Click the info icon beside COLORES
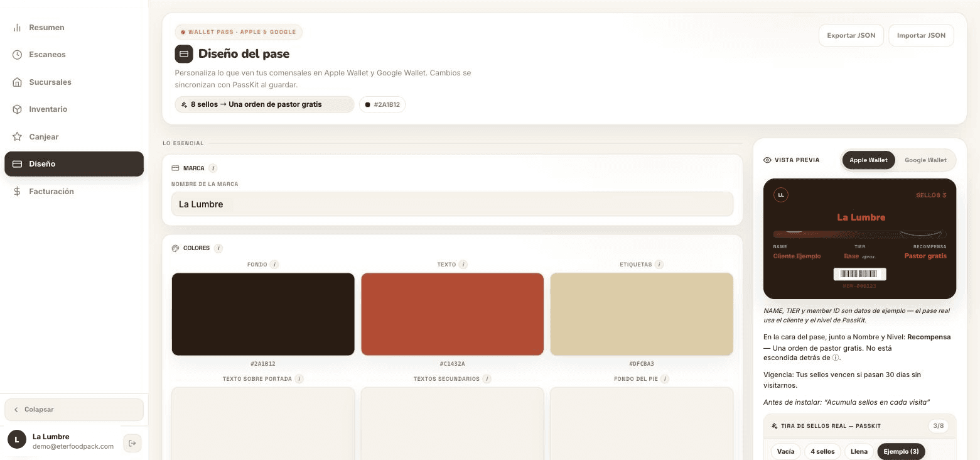Image resolution: width=980 pixels, height=460 pixels. (x=218, y=248)
